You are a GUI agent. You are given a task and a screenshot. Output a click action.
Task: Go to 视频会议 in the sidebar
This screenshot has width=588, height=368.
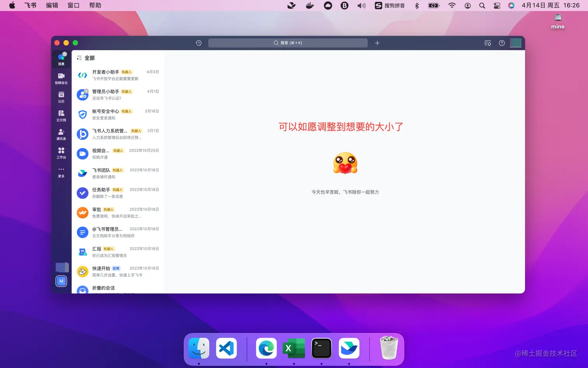click(61, 78)
